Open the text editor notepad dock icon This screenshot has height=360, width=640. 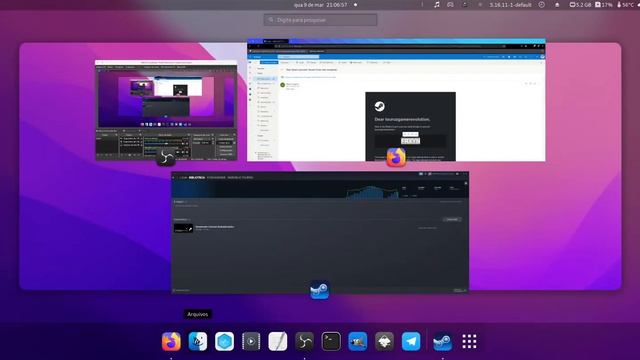click(278, 341)
